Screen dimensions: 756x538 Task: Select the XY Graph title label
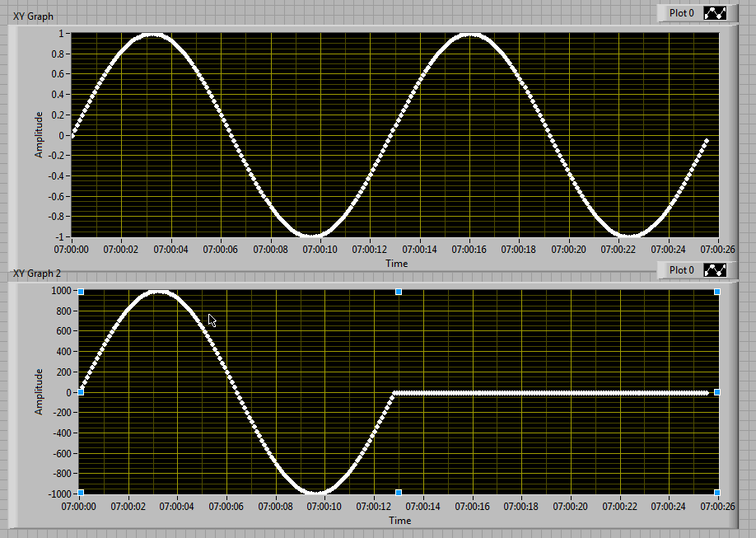(x=33, y=16)
